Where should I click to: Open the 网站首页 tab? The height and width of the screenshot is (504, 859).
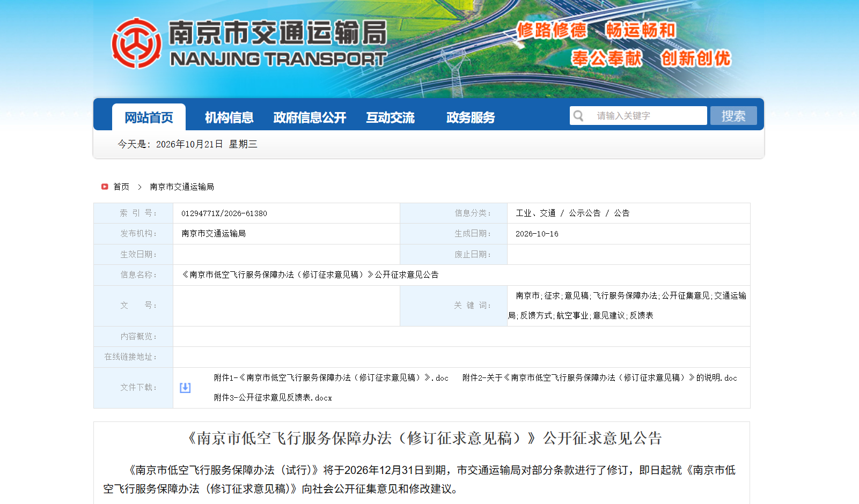tap(149, 117)
